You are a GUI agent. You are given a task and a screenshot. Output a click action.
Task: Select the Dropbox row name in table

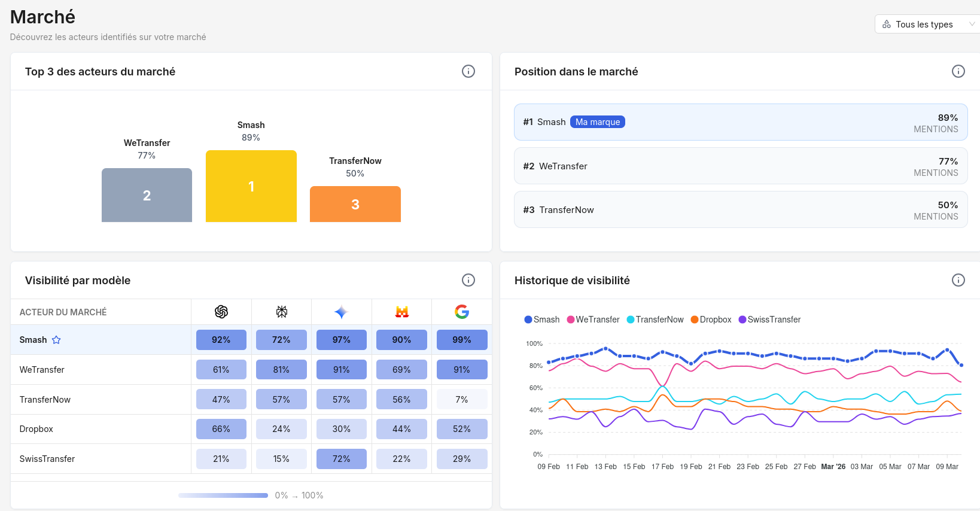coord(36,429)
